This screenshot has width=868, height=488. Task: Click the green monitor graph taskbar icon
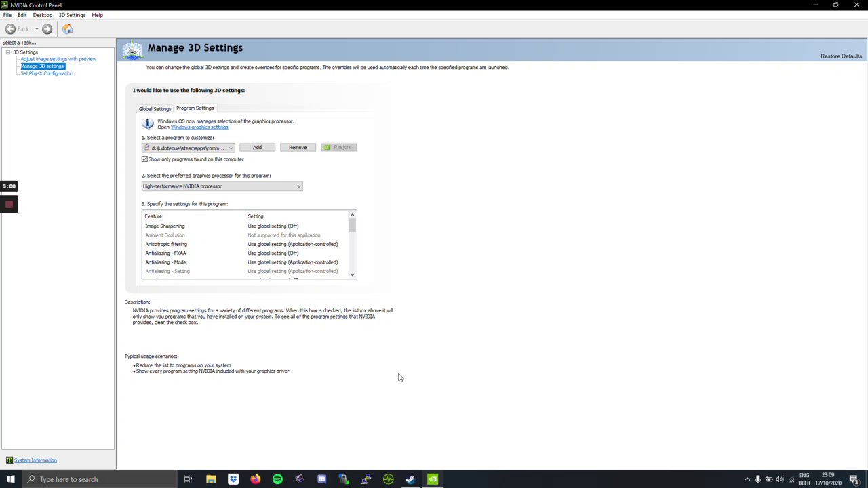(x=388, y=479)
